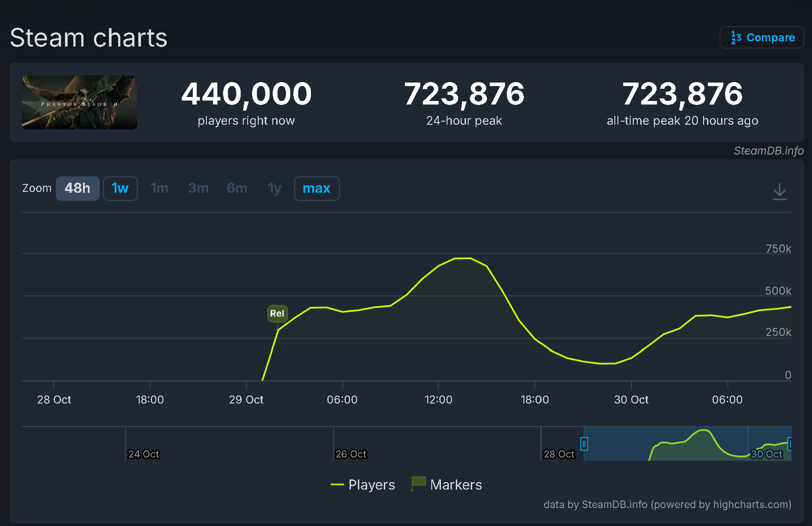The width and height of the screenshot is (812, 526).
Task: Click the Rel release marker on chart
Action: click(x=277, y=313)
